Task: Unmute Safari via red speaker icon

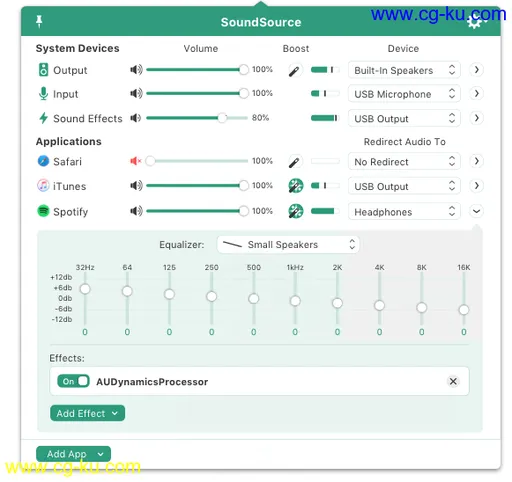Action: (136, 161)
